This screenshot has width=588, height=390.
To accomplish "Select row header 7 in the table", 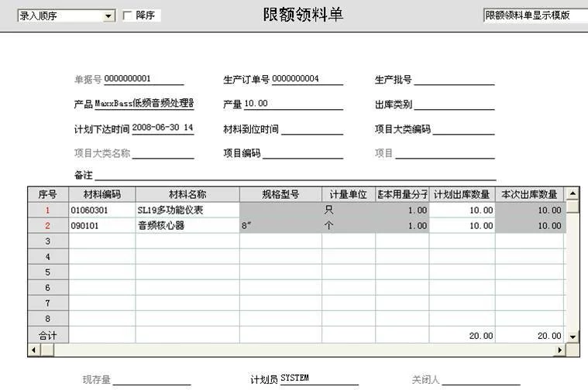I will tap(48, 303).
